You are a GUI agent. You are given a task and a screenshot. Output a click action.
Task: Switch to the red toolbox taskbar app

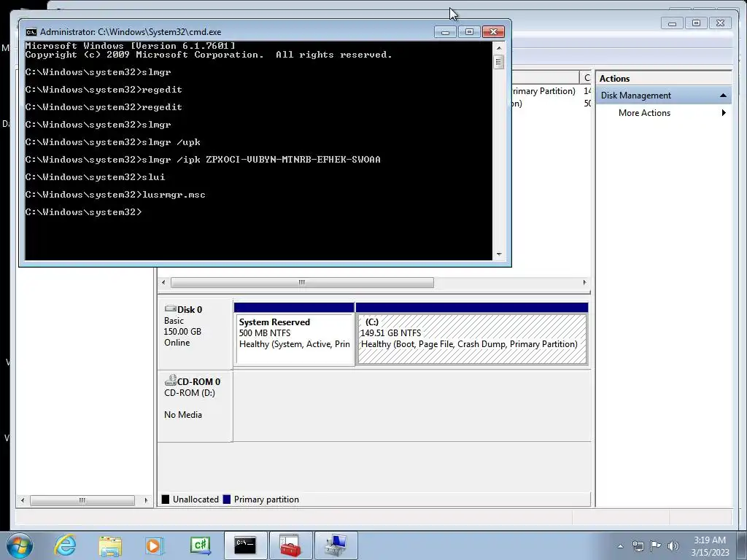(290, 545)
